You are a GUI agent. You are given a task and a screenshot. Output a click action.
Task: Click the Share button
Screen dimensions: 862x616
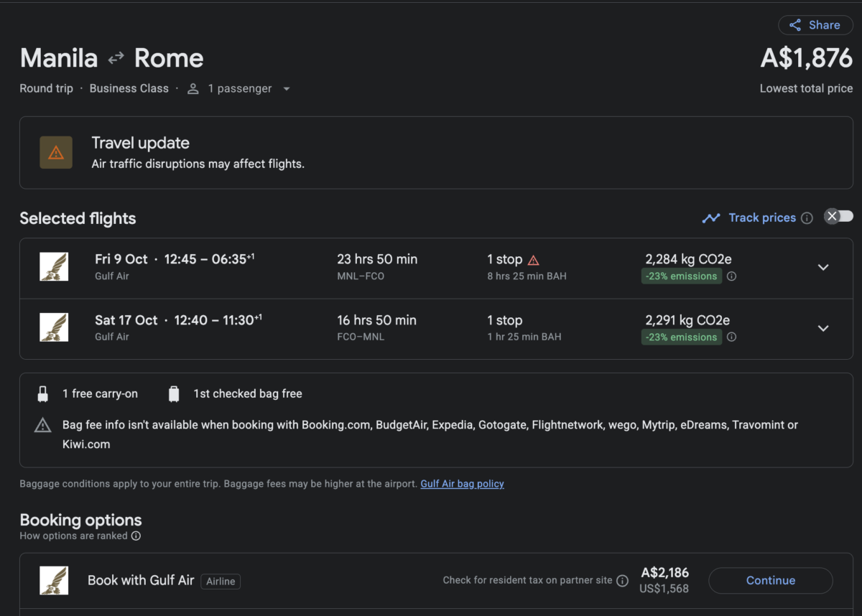pyautogui.click(x=815, y=25)
